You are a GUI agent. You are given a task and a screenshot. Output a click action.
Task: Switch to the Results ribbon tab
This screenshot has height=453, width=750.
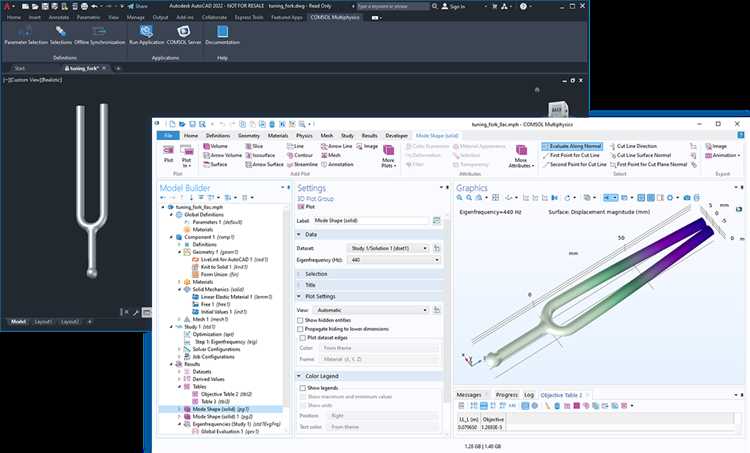[369, 135]
